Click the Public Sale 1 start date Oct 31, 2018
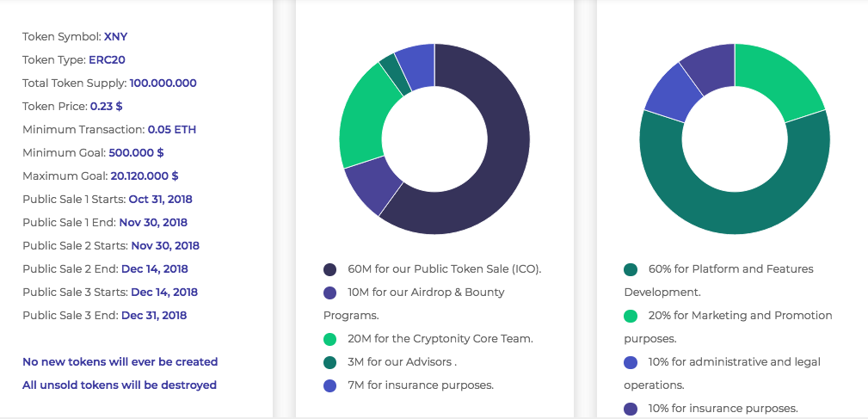 tap(160, 200)
